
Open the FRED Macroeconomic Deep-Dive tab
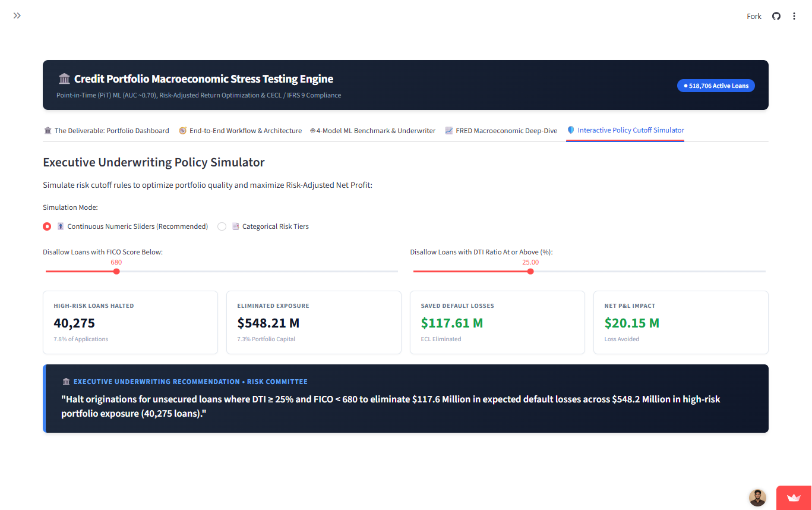pos(501,130)
